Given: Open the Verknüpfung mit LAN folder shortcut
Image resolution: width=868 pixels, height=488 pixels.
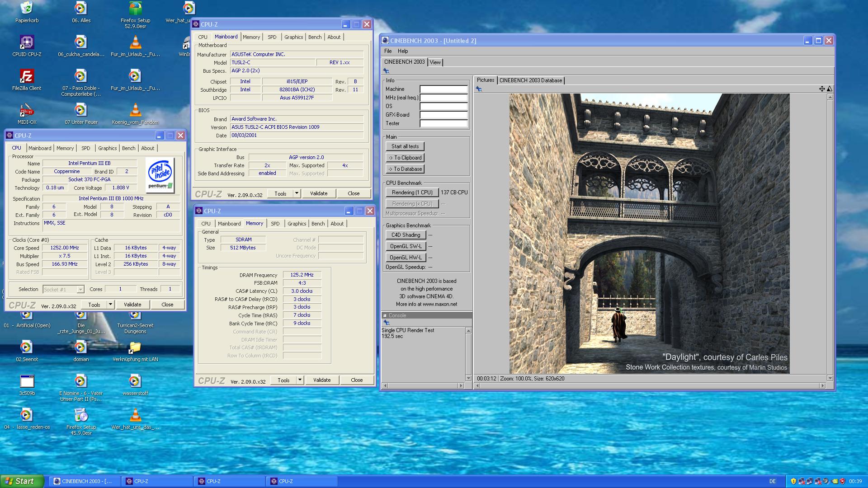Looking at the screenshot, I should tap(135, 347).
